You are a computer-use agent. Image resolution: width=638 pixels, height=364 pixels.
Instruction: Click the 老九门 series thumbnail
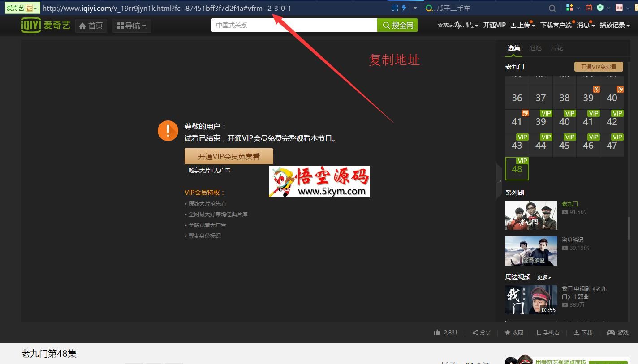pos(531,215)
